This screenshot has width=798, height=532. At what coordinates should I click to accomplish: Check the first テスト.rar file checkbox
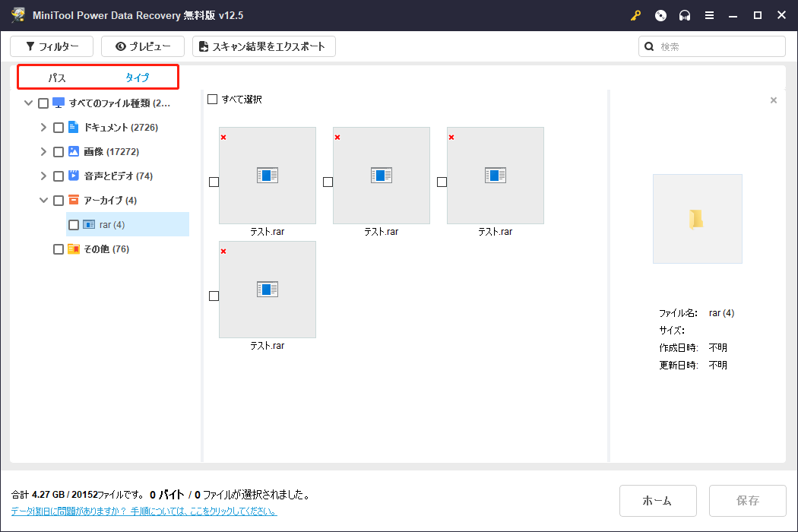[x=214, y=182]
